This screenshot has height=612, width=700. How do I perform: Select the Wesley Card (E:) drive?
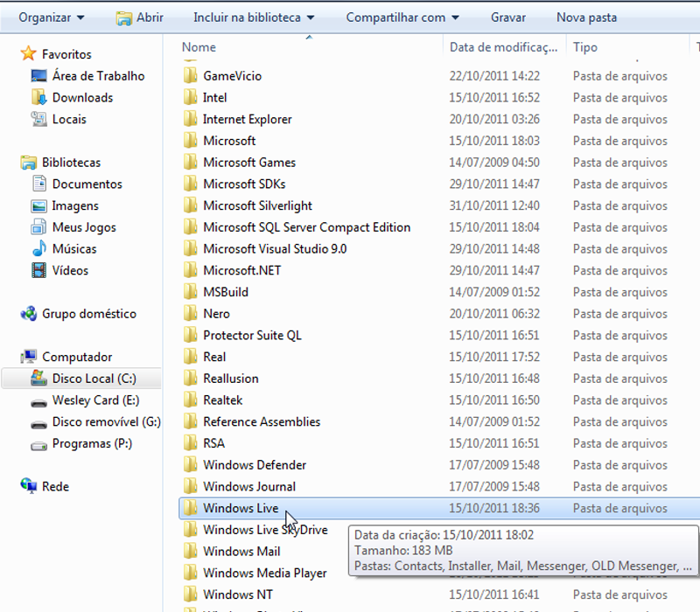point(95,400)
